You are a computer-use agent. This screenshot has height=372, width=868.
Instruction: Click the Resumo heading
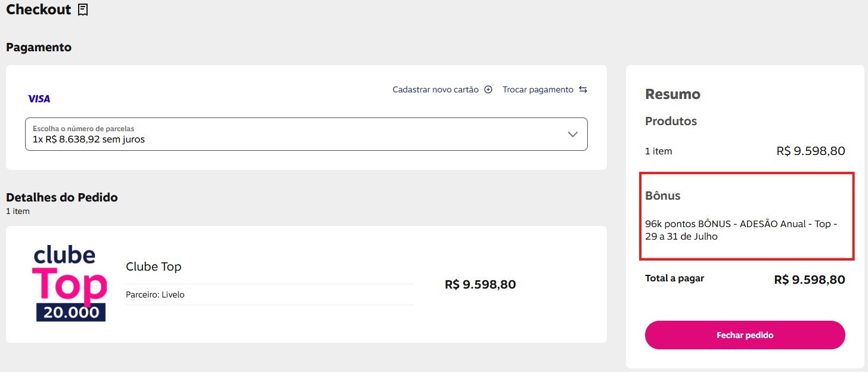tap(672, 94)
